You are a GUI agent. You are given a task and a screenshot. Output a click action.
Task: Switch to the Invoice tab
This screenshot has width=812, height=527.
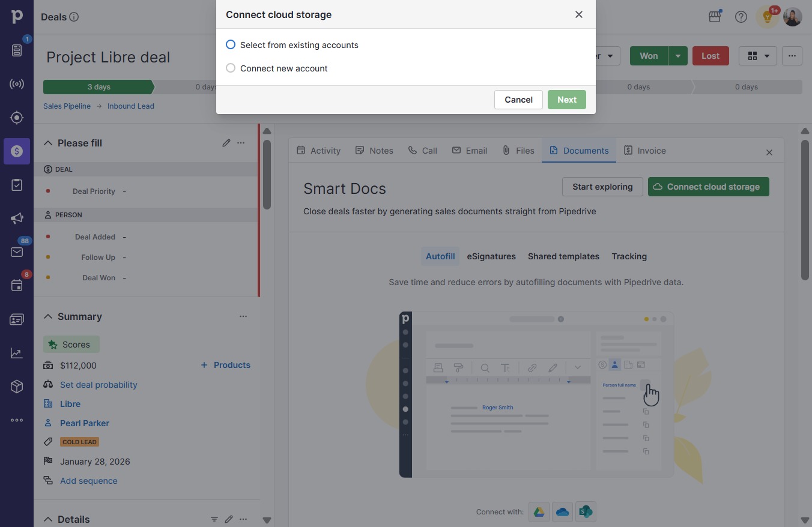[x=645, y=151]
